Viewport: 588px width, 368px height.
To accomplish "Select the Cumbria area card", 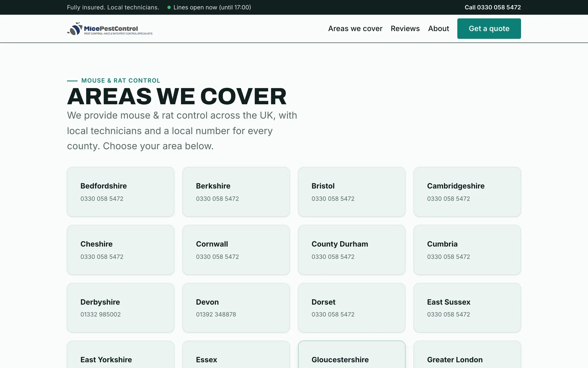I will (x=467, y=250).
